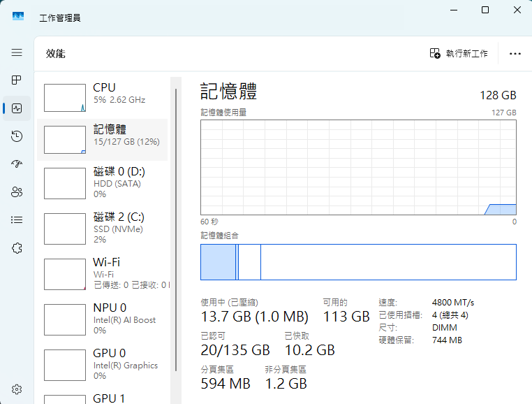The width and height of the screenshot is (532, 404).
Task: Click the 10.2 GB cached value
Action: (x=310, y=350)
